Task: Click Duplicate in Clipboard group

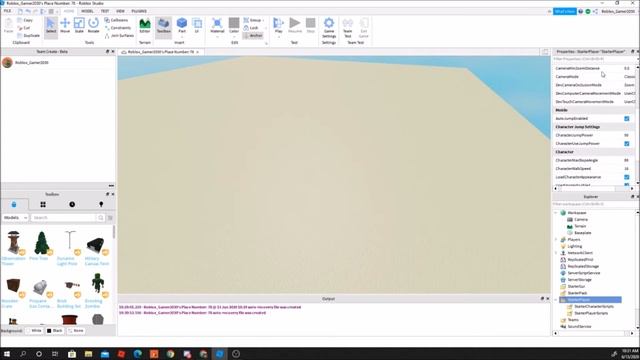Action: [x=29, y=36]
